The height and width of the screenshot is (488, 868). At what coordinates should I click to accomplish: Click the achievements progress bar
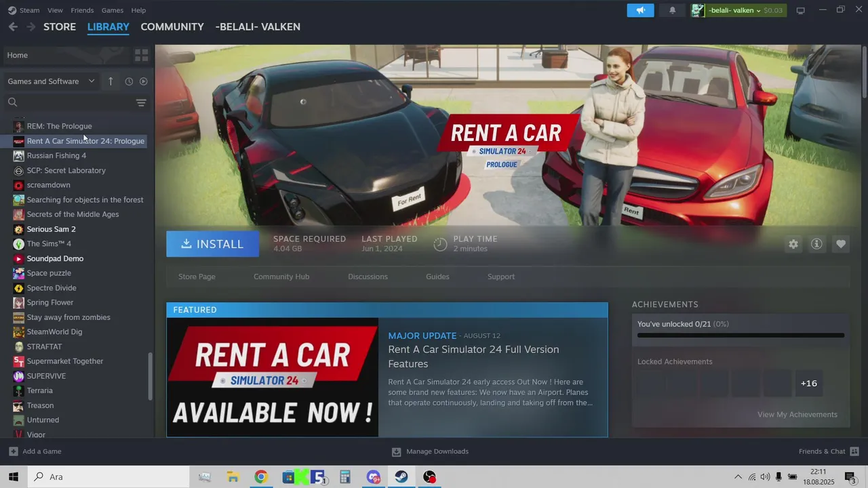(x=741, y=335)
